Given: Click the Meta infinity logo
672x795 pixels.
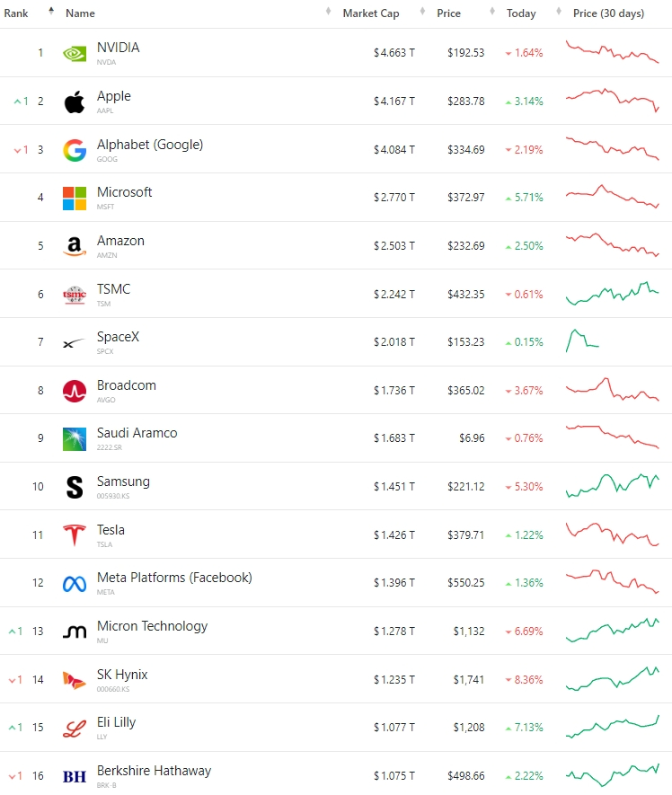Looking at the screenshot, I should 75,584.
